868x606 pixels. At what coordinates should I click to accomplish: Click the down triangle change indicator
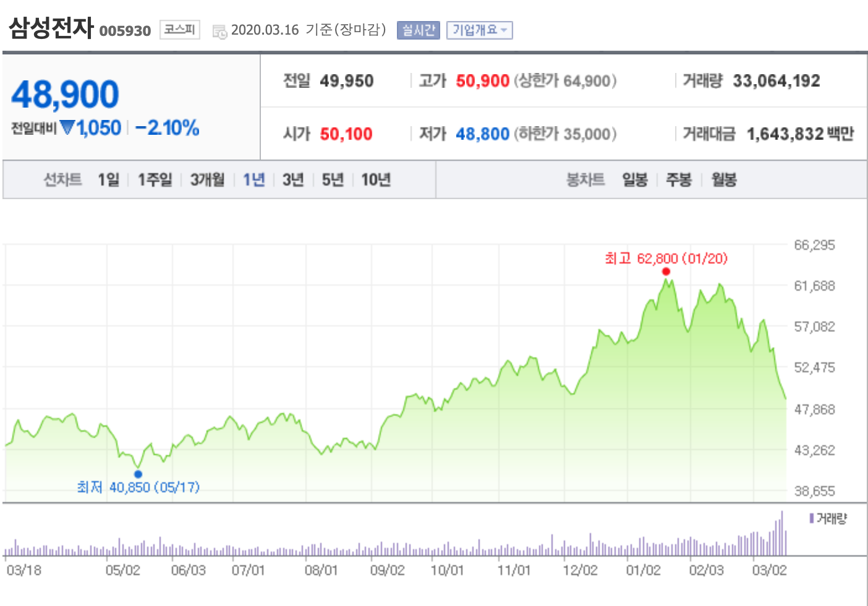[67, 127]
